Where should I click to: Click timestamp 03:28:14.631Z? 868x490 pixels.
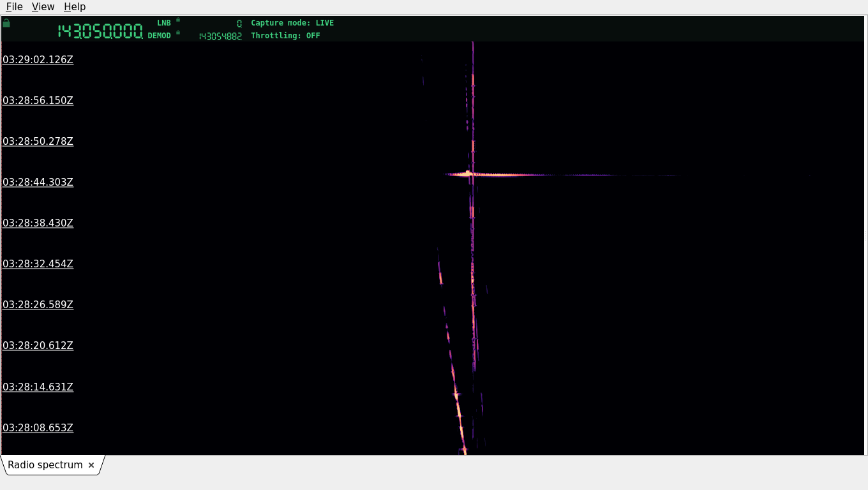point(38,387)
